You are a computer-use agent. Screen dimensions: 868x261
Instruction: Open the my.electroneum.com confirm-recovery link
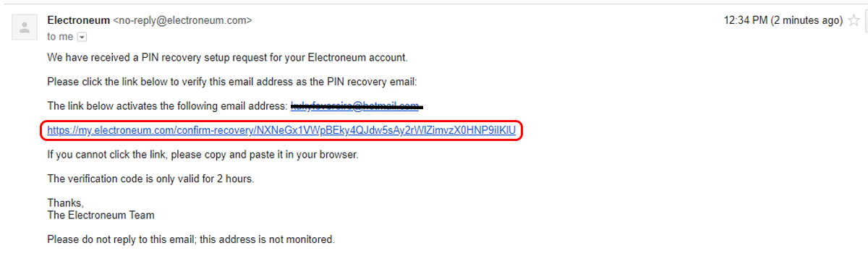pos(281,131)
